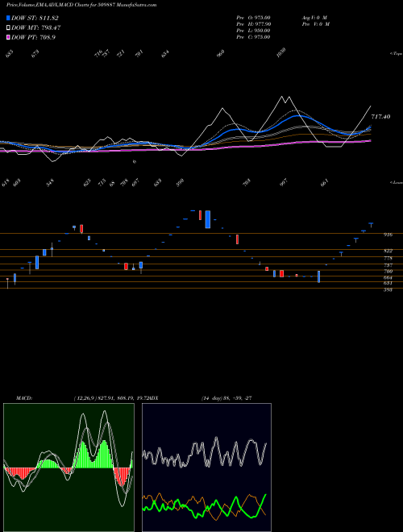Image resolution: width=403 pixels, height=532 pixels.
Task: Click the 'Pre O: 975.00' open value
Action: point(253,18)
